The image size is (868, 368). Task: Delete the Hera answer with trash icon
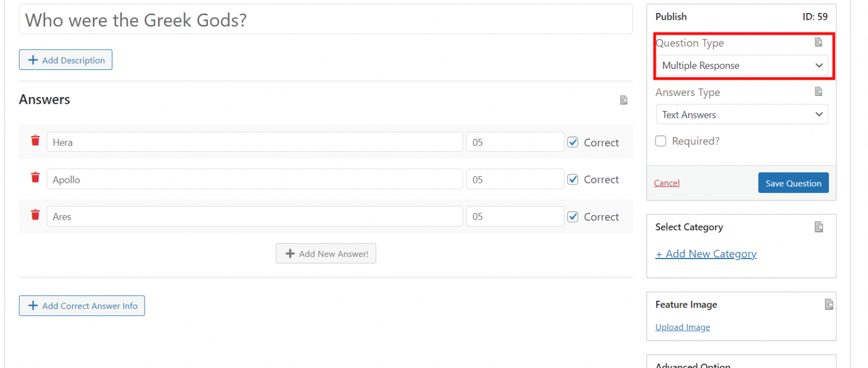pyautogui.click(x=35, y=141)
